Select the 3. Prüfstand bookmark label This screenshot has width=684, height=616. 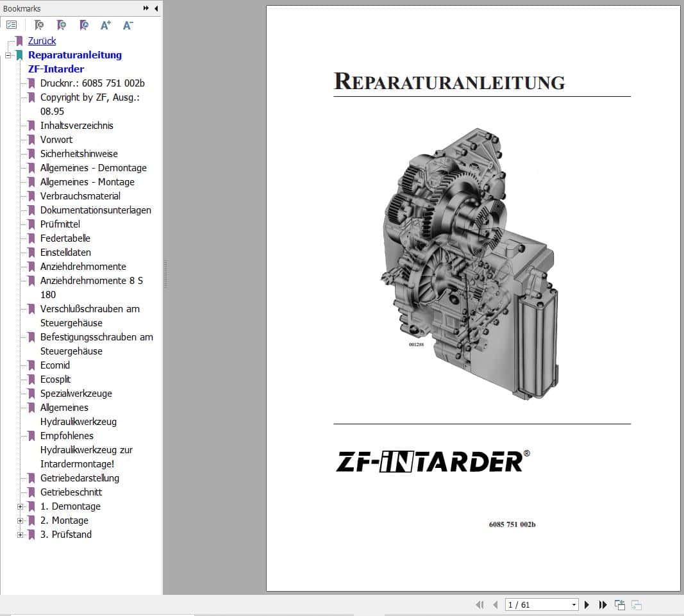pyautogui.click(x=66, y=535)
